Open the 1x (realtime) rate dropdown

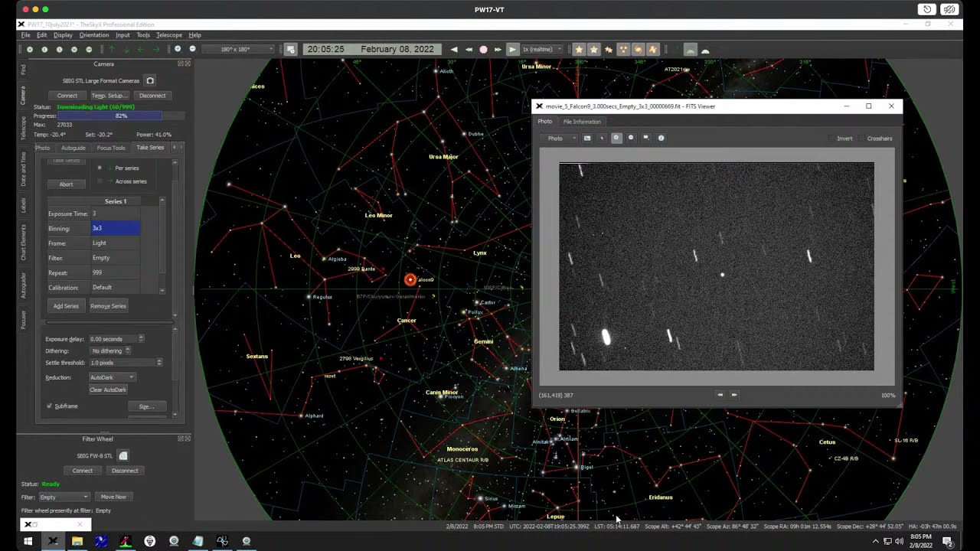click(543, 49)
